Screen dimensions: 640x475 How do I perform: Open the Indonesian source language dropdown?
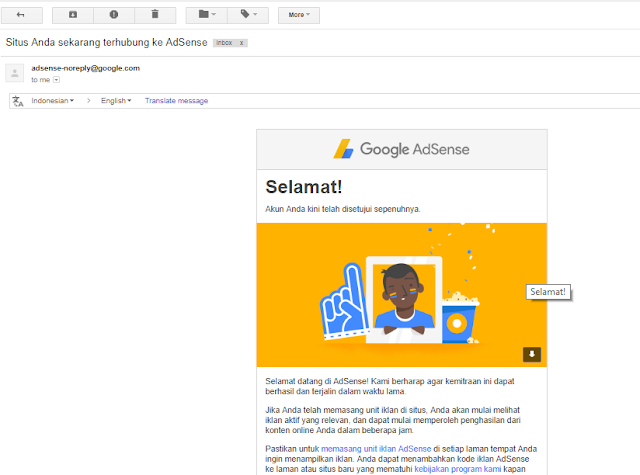pos(52,100)
